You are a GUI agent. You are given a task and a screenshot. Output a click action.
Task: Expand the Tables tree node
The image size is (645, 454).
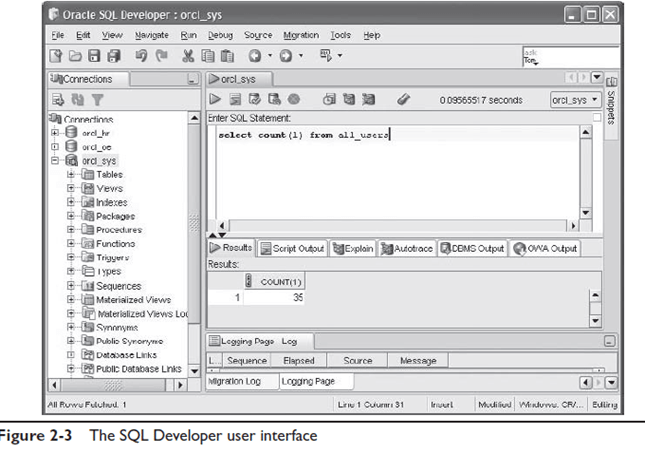click(x=72, y=174)
